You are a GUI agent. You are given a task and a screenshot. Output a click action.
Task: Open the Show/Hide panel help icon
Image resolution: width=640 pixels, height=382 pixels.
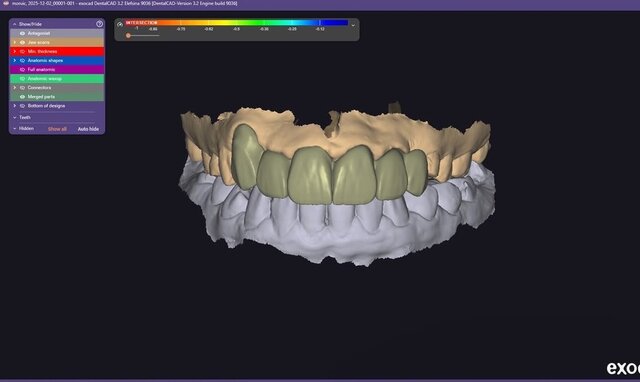point(99,24)
